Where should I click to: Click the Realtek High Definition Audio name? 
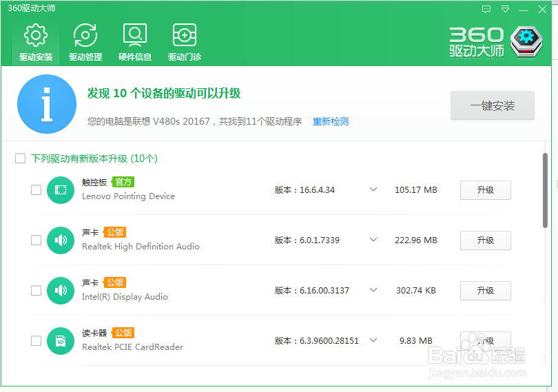click(x=141, y=247)
